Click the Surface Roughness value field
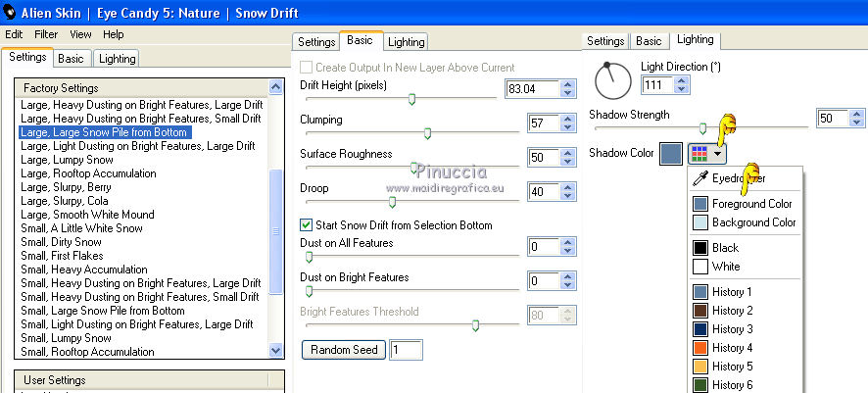The image size is (868, 393). [543, 157]
